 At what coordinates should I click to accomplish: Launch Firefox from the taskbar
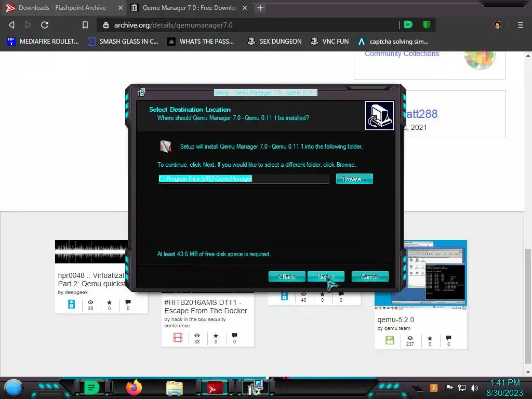tap(134, 388)
